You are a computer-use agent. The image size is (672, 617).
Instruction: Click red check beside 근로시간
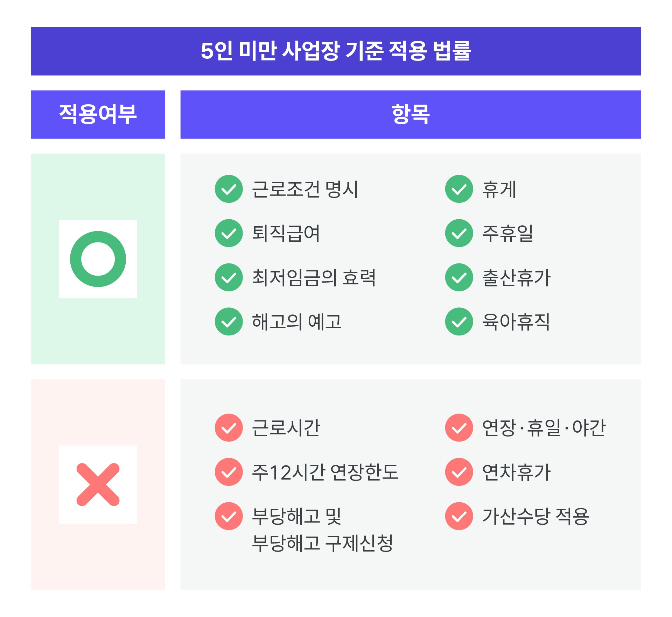click(x=229, y=427)
